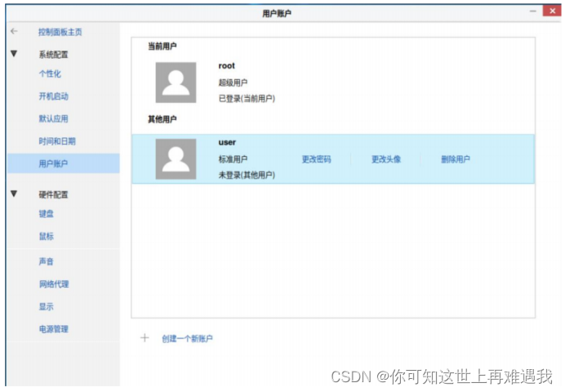Click the 其他用户 heading
Screen dimensions: 565x392
point(162,119)
